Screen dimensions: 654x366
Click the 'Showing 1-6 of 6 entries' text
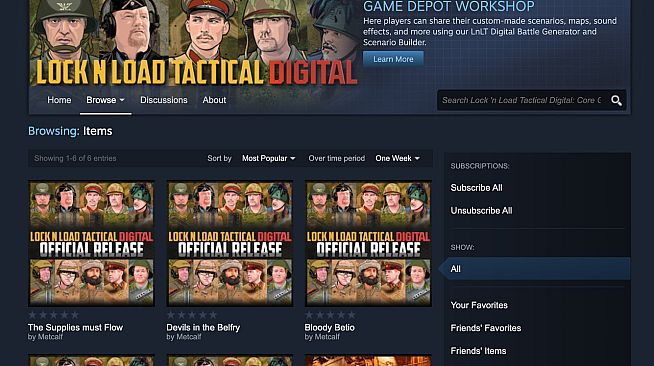pyautogui.click(x=75, y=158)
